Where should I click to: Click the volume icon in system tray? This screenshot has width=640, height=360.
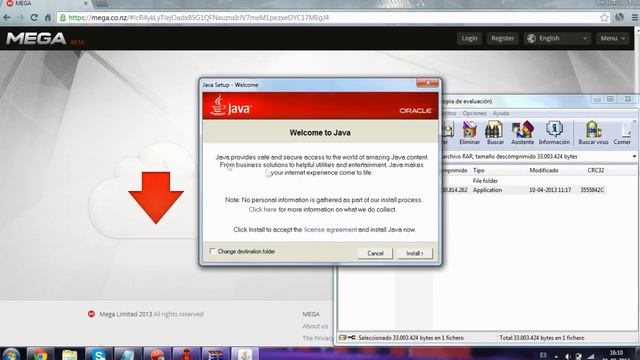568,356
